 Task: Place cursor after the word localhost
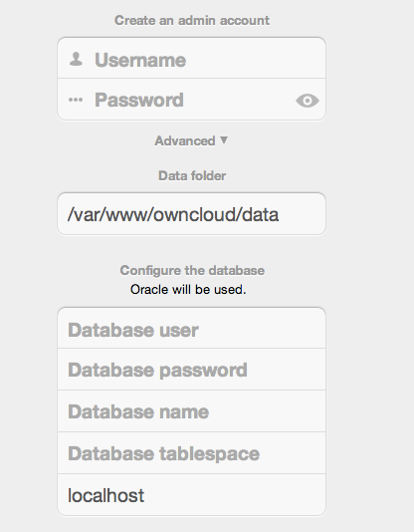coord(145,495)
